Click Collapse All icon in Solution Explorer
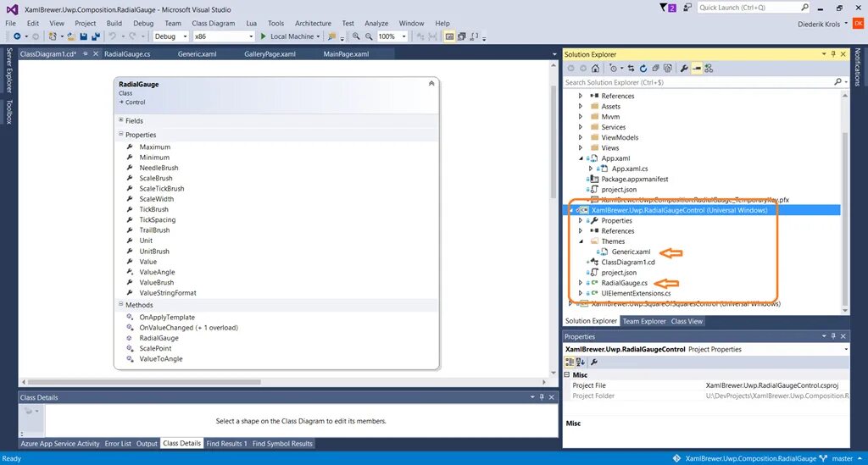Image resolution: width=868 pixels, height=465 pixels. [655, 69]
